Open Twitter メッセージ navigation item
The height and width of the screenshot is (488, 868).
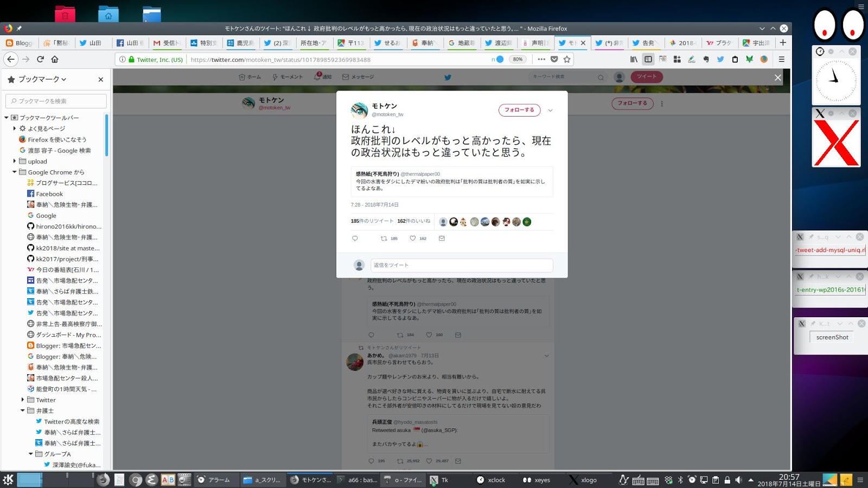click(x=358, y=77)
